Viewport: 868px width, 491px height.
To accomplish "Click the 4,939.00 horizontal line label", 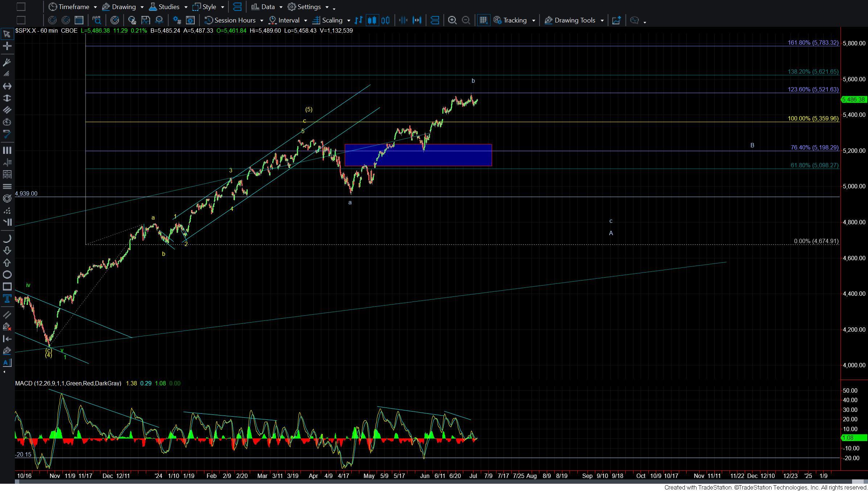I will click(26, 194).
